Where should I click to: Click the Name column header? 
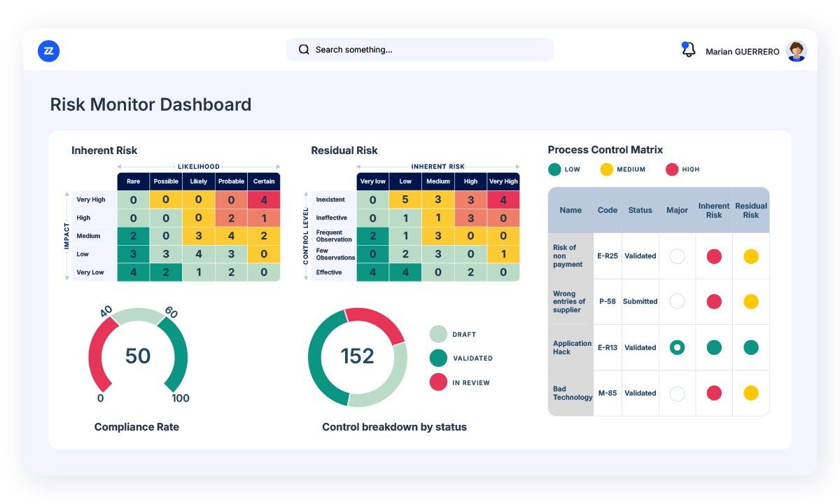click(x=570, y=210)
